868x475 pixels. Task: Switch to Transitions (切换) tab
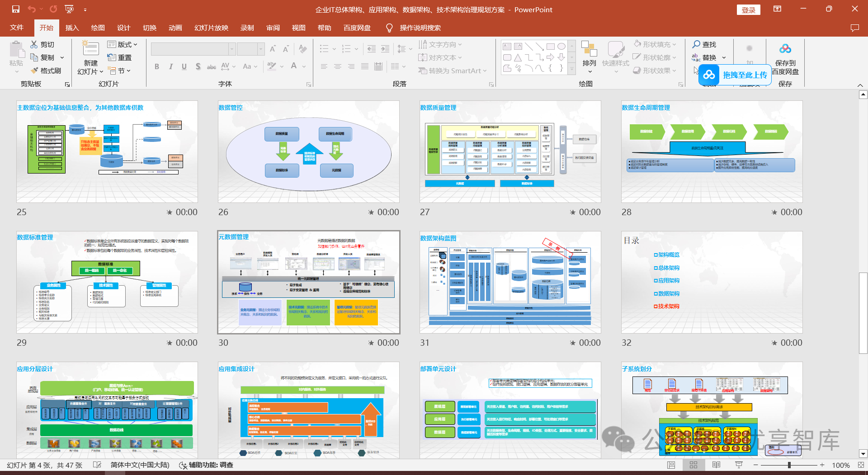(x=150, y=28)
